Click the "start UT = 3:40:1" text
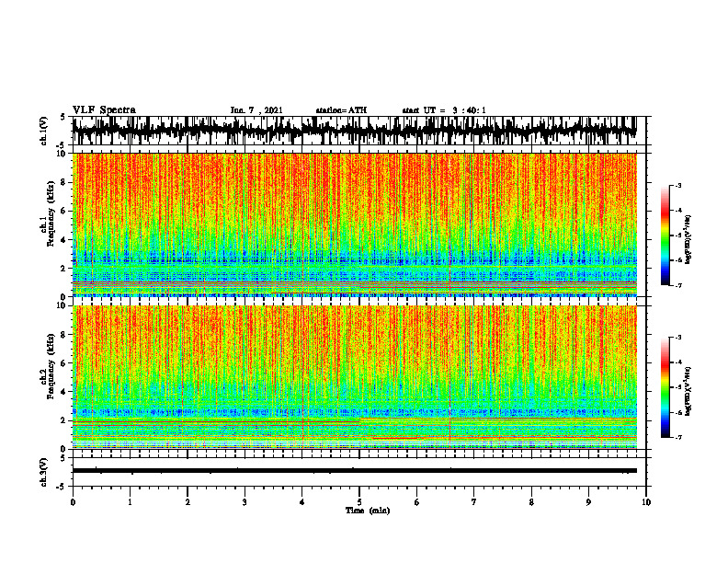Image resolution: width=728 pixels, height=563 pixels. coord(444,110)
